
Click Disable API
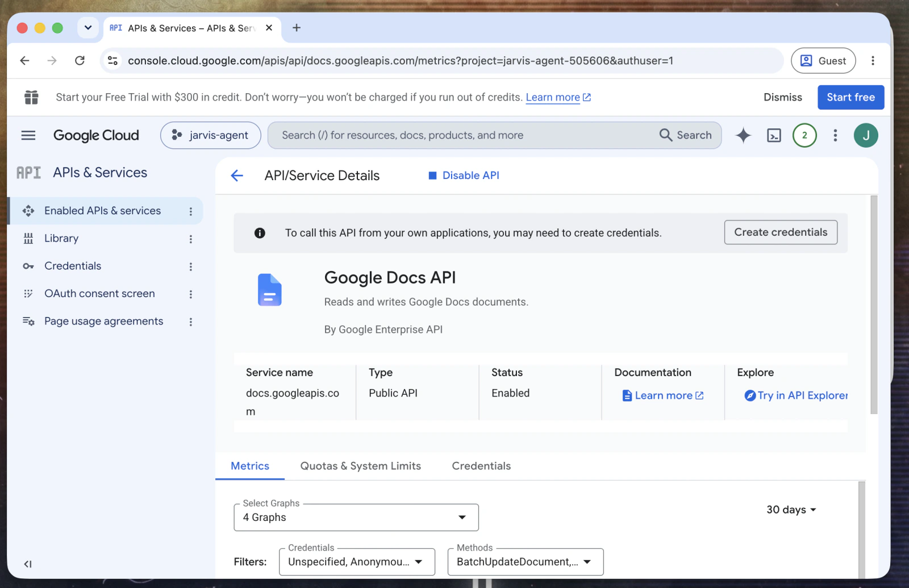(464, 176)
